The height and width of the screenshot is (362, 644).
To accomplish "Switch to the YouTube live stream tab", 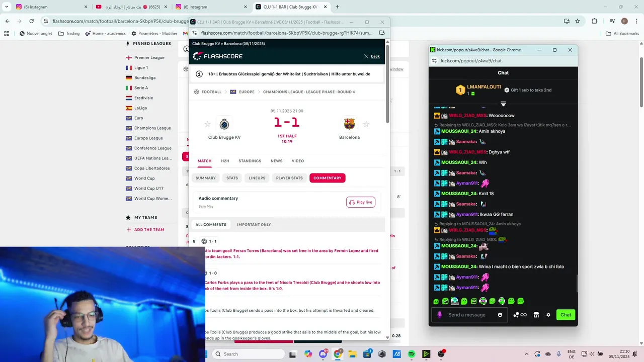I will tap(131, 7).
